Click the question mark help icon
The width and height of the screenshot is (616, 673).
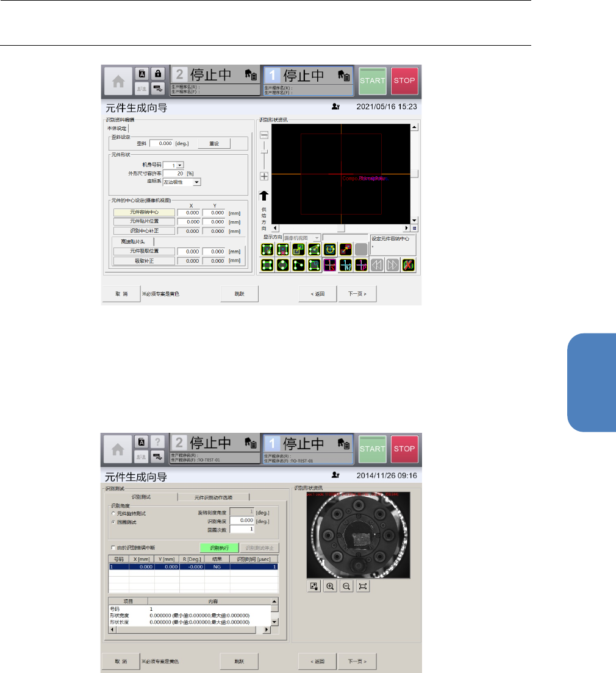pyautogui.click(x=157, y=441)
